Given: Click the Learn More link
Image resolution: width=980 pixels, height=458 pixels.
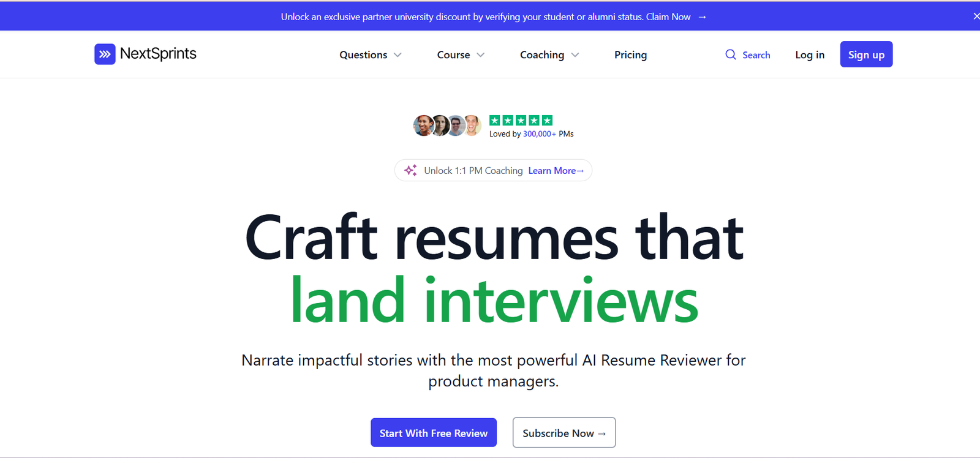Looking at the screenshot, I should pos(556,171).
